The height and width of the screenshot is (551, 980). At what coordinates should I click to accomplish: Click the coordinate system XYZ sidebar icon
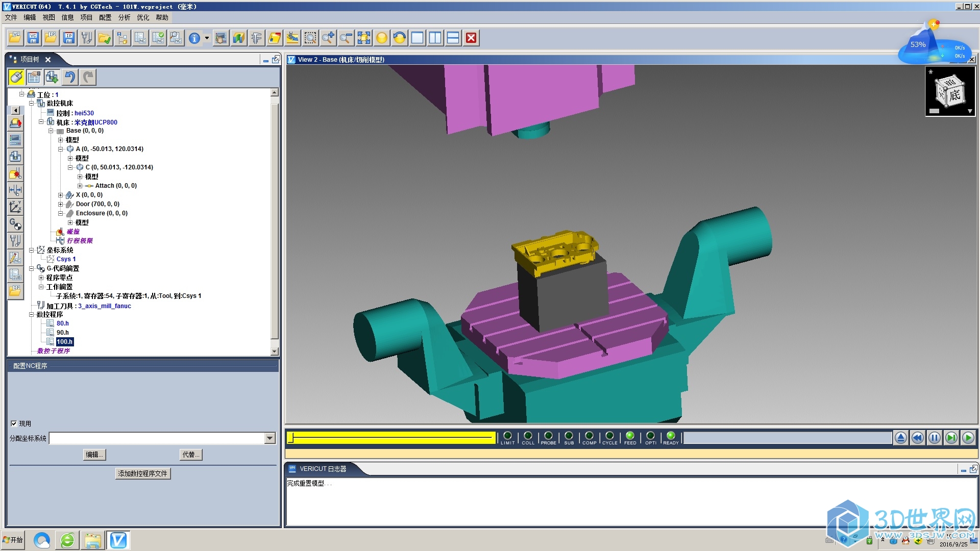(x=15, y=207)
